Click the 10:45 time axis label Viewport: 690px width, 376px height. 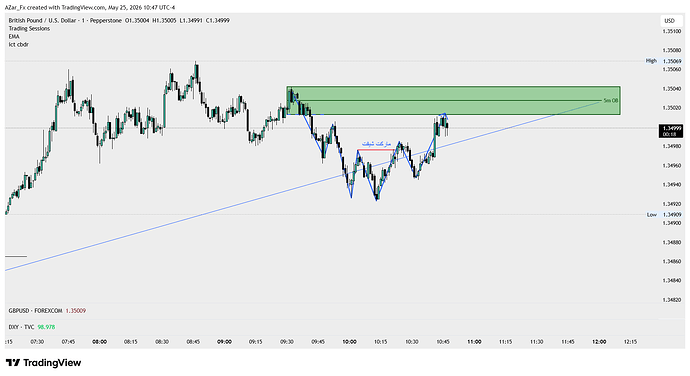point(443,342)
